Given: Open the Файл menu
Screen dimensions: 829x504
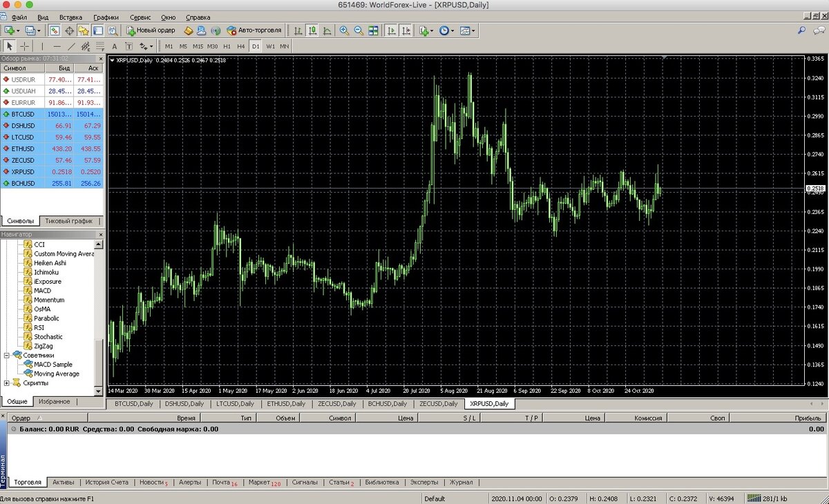Looking at the screenshot, I should point(19,17).
